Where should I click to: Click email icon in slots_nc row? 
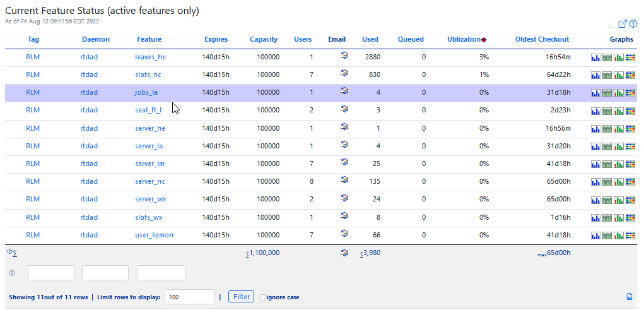(x=344, y=73)
